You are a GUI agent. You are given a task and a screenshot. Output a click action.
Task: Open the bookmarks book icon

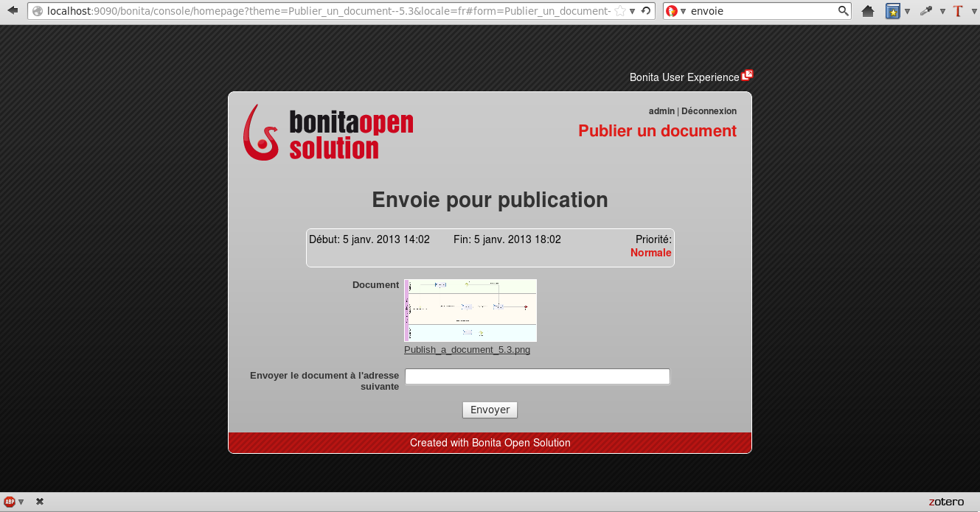[x=892, y=11]
